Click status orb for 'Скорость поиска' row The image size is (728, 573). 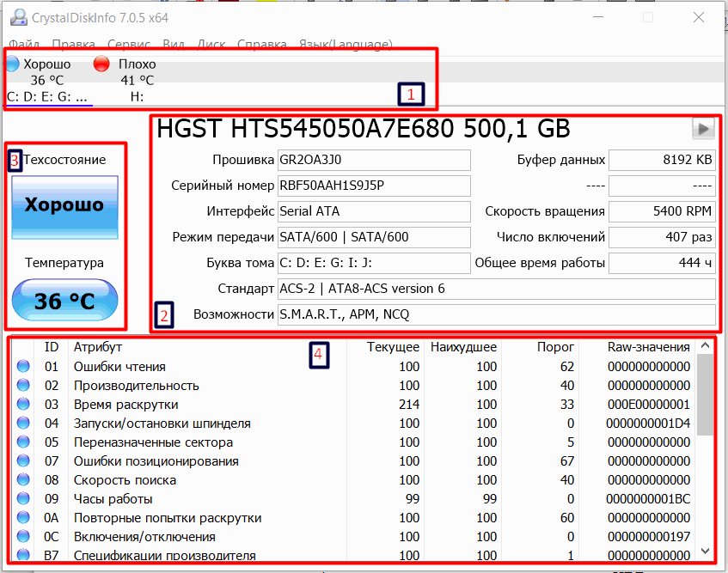23,480
